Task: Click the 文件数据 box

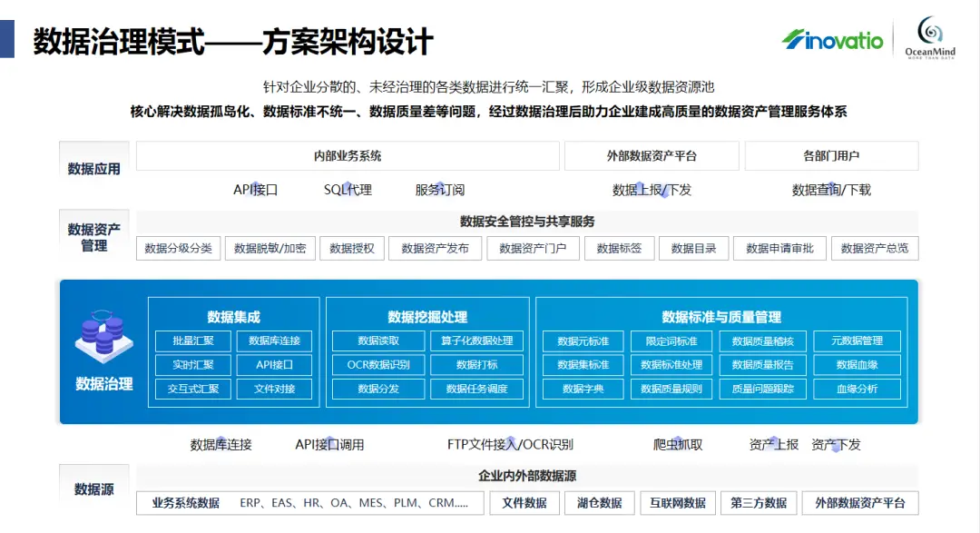Action: point(524,503)
